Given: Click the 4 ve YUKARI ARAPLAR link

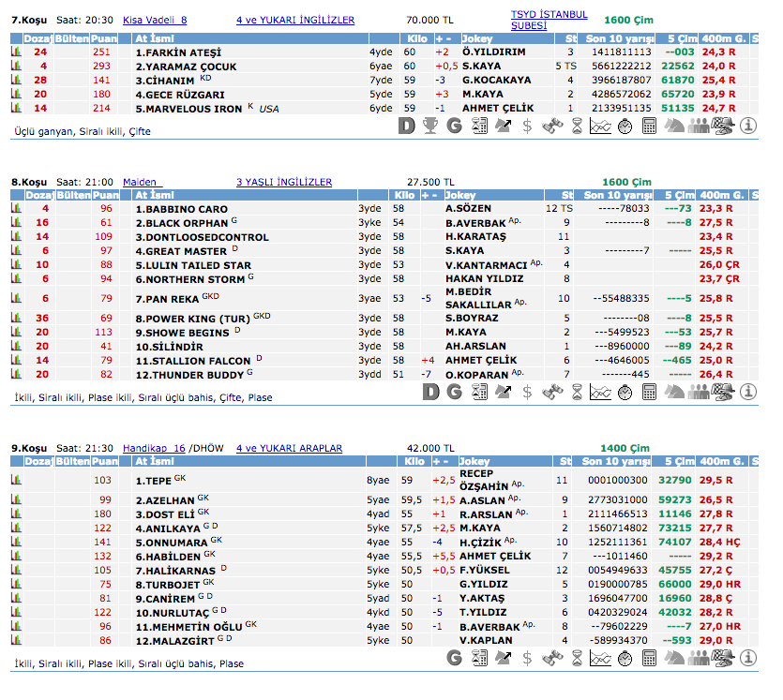Looking at the screenshot, I should coord(289,448).
